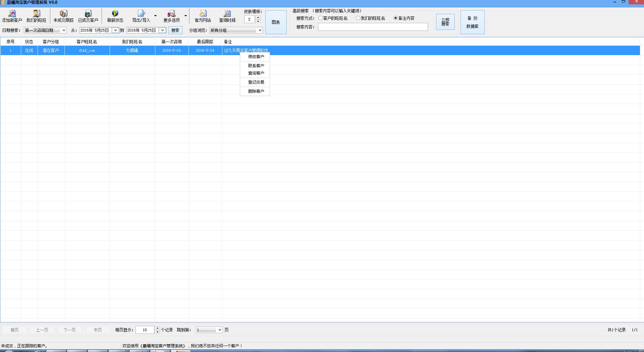
Task: Choose the 备注内容 radio button
Action: (x=396, y=18)
